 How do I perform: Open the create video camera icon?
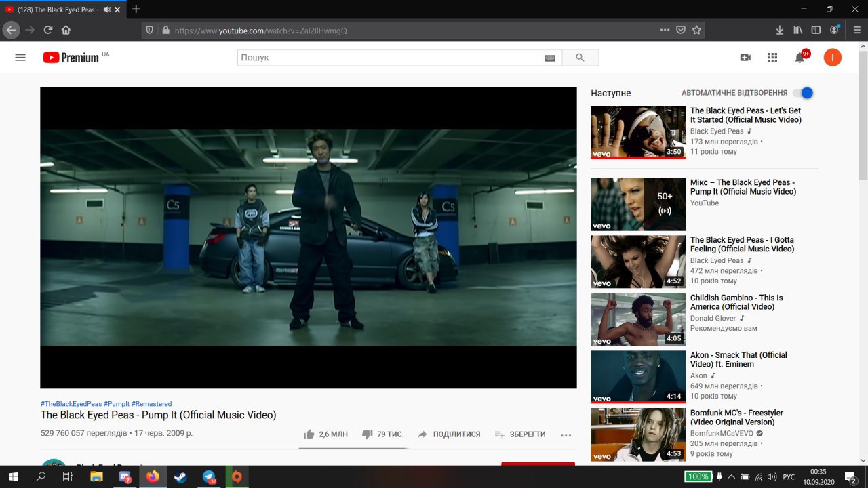click(745, 58)
